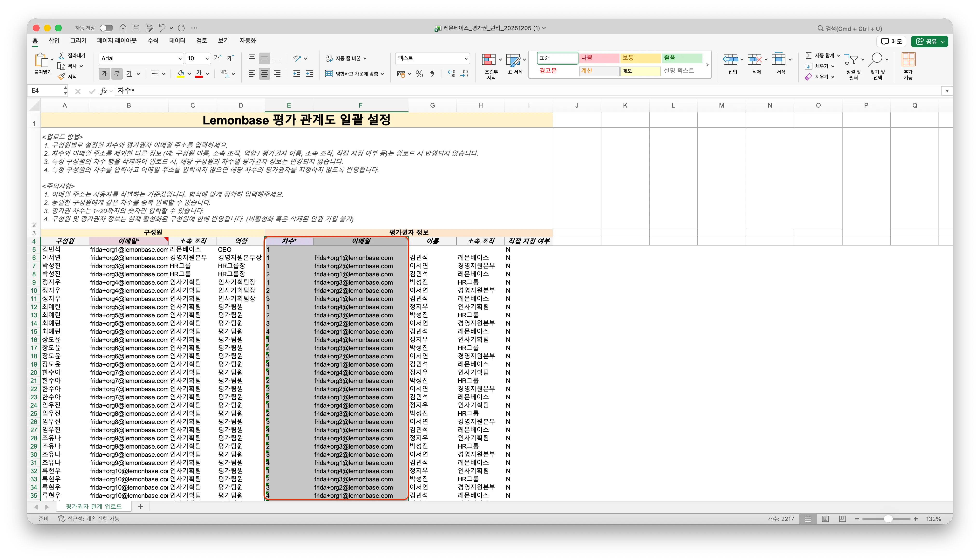Select page break preview in status bar

coord(842,519)
